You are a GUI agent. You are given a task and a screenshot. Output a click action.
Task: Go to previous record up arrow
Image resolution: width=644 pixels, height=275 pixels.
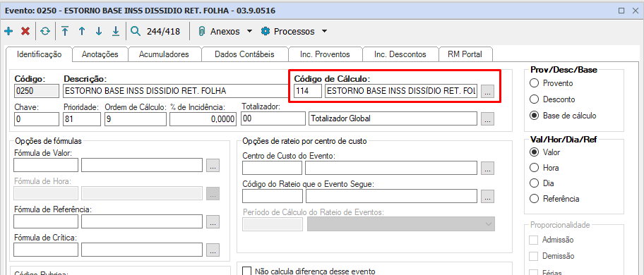pyautogui.click(x=82, y=31)
